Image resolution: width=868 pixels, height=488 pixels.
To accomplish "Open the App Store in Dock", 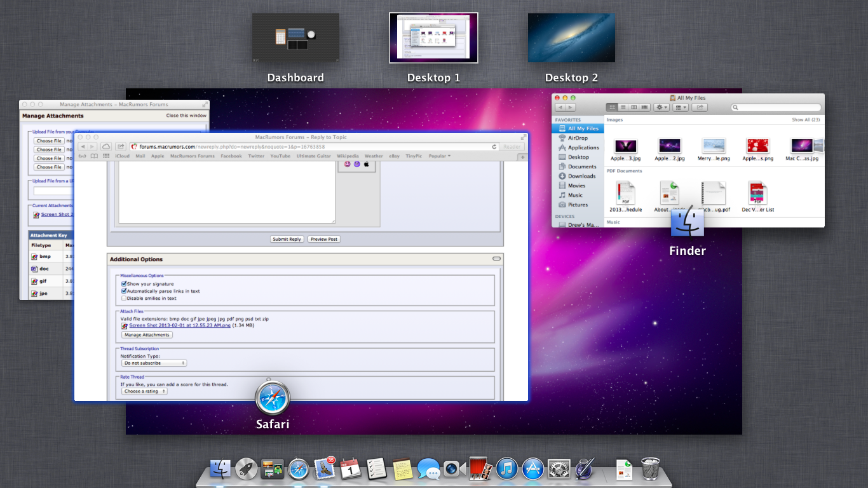I will click(x=533, y=469).
